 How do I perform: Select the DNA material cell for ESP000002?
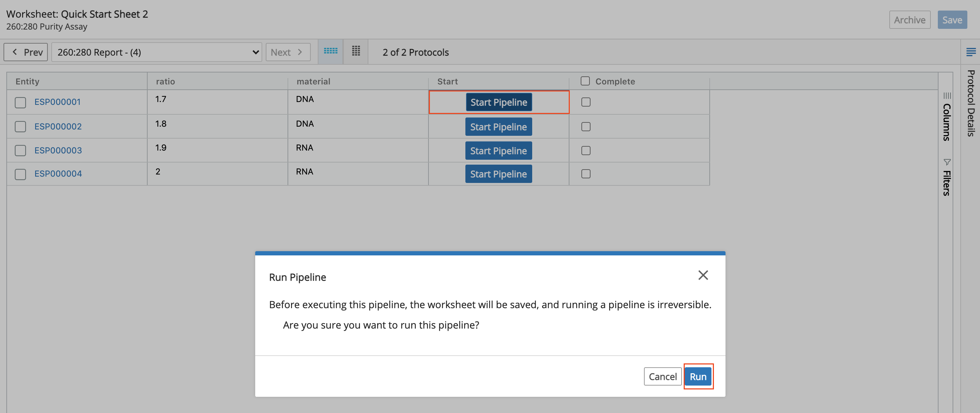(x=359, y=127)
